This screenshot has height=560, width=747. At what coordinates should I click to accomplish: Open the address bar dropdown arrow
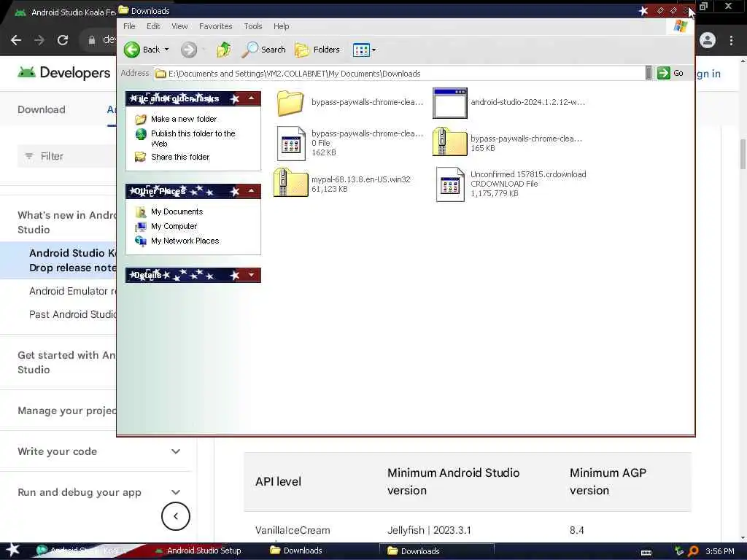click(649, 73)
